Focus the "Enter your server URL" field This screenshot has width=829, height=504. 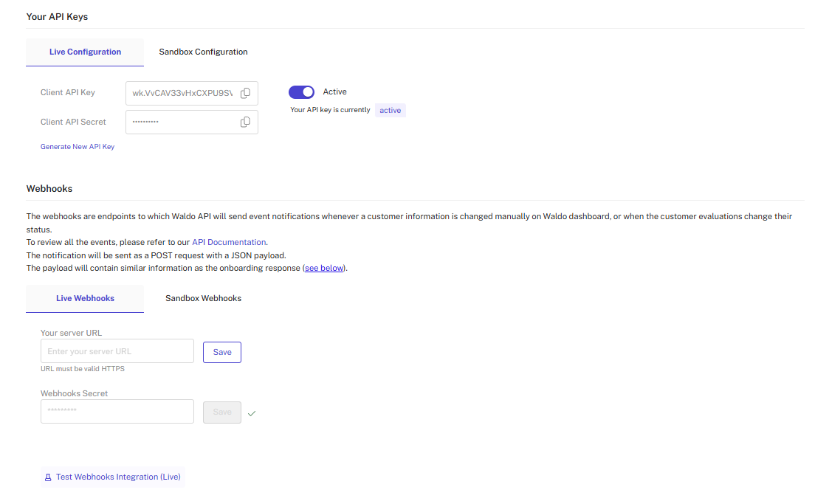117,351
